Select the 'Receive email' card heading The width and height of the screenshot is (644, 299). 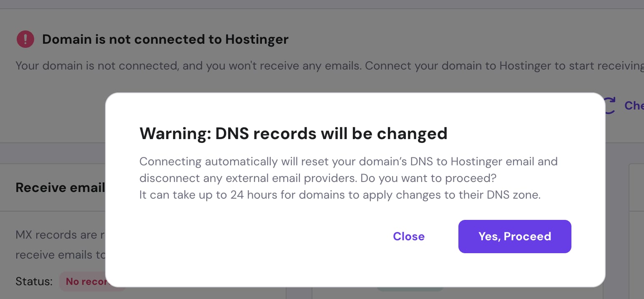[60, 188]
